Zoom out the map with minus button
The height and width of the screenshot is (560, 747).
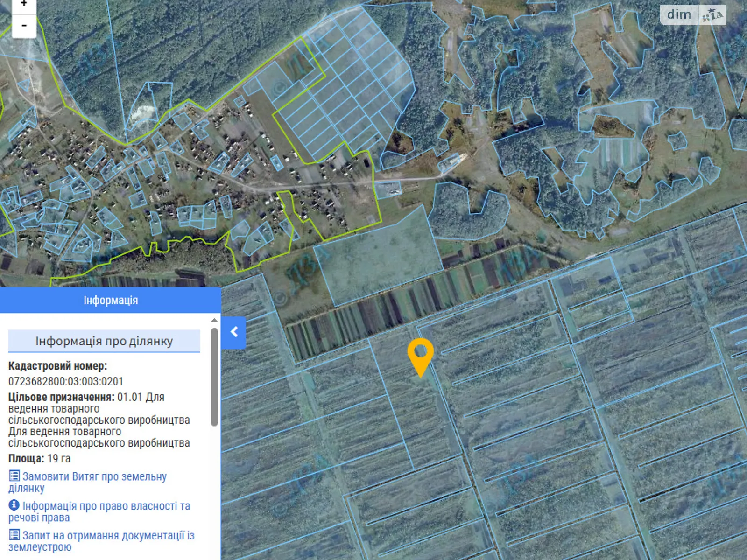[24, 26]
